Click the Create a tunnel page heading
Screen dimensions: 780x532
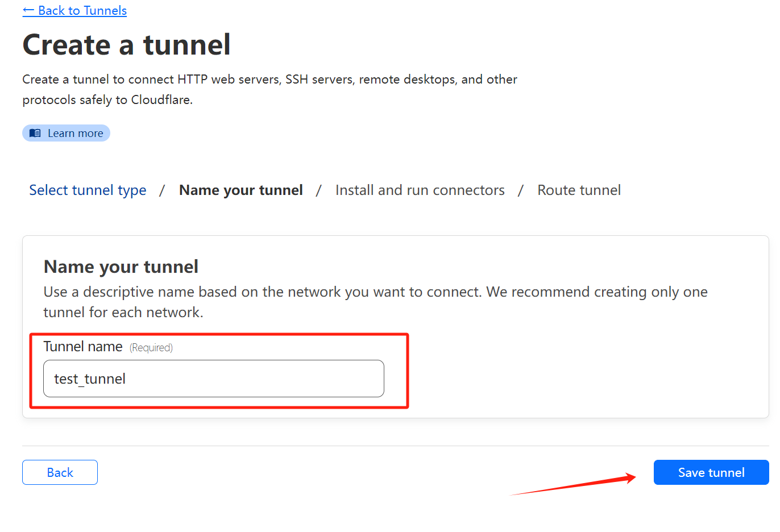(x=126, y=45)
